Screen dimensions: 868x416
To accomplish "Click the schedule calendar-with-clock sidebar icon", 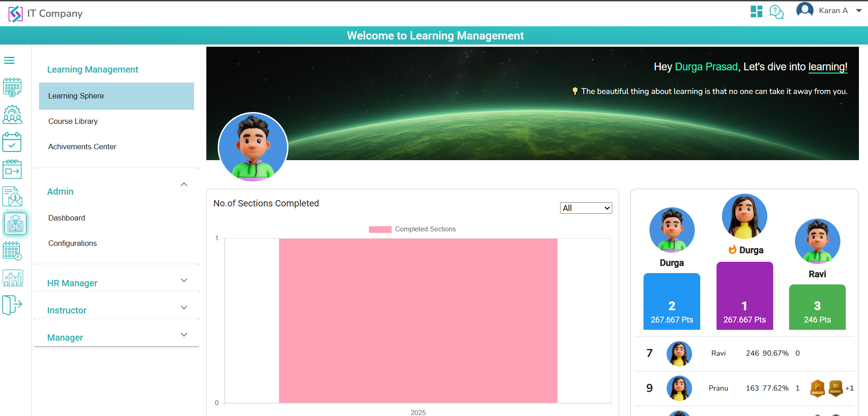I will pyautogui.click(x=12, y=251).
